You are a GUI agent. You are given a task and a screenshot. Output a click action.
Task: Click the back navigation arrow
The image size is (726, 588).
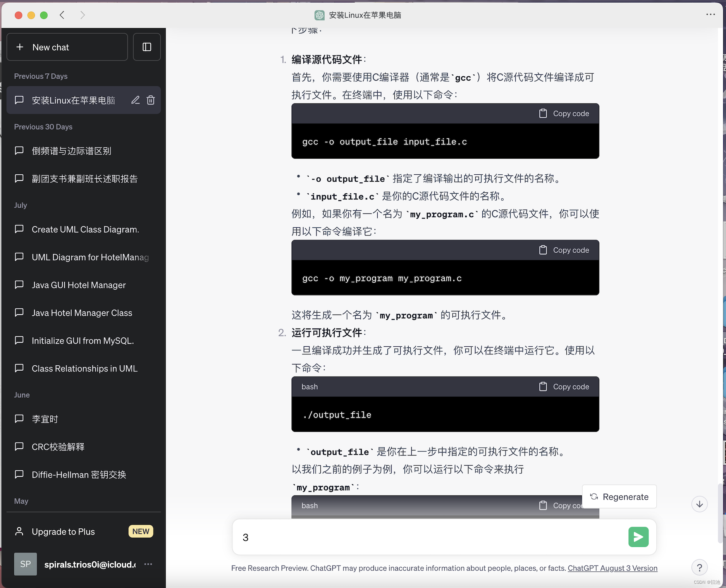tap(62, 15)
